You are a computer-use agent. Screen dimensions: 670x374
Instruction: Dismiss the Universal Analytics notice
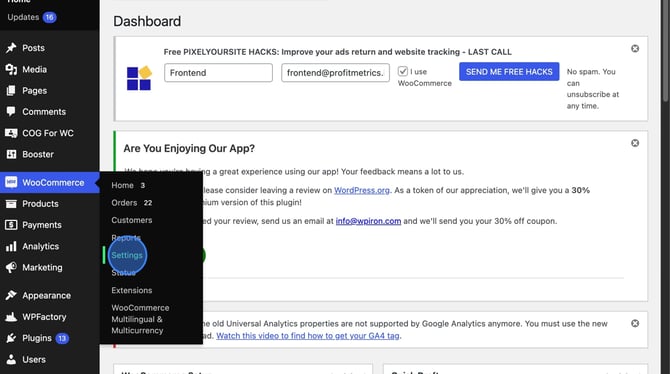coord(635,324)
